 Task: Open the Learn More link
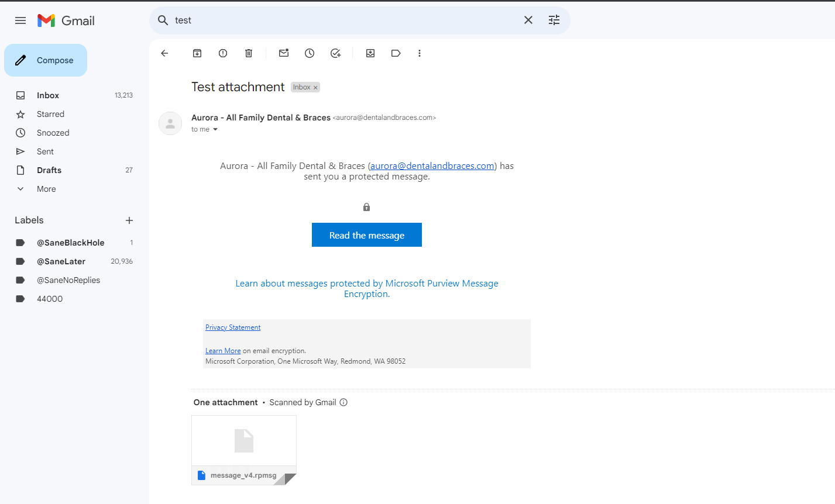pos(223,351)
